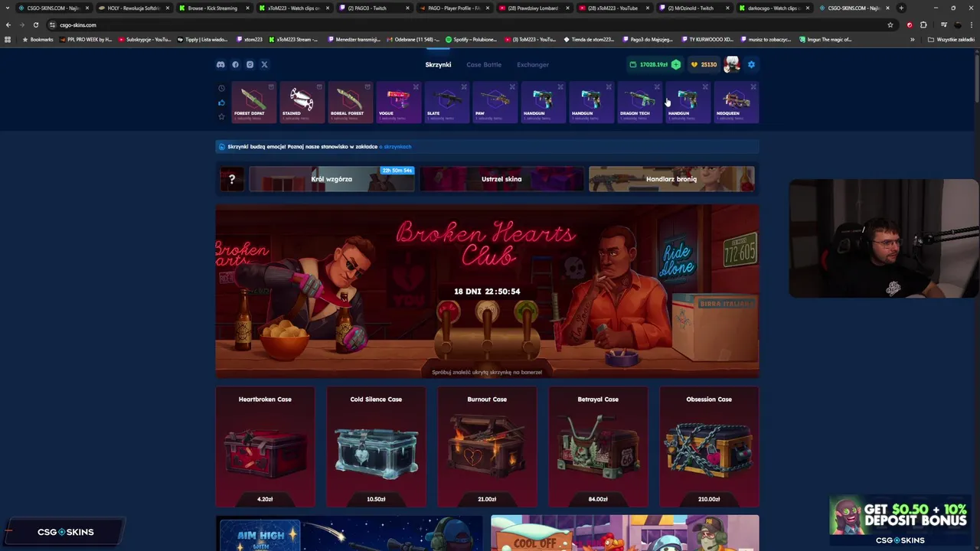
Task: Open the Instagram link icon
Action: [250, 64]
